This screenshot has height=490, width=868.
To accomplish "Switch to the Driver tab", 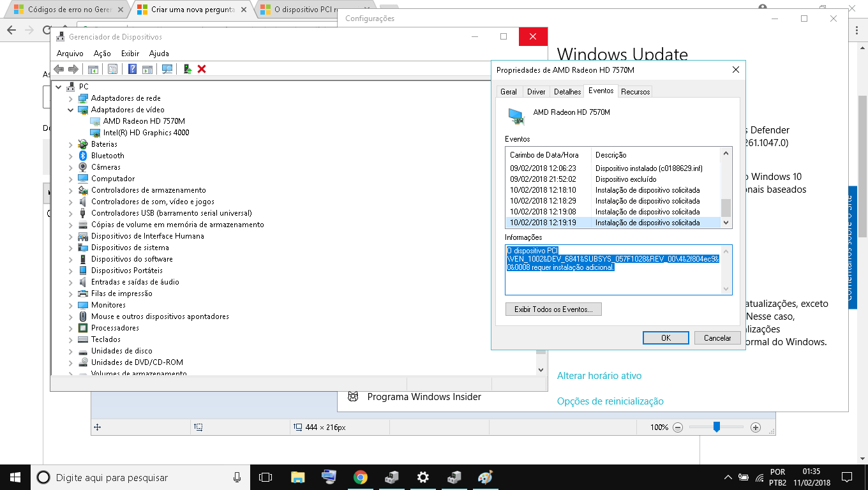I will point(536,92).
